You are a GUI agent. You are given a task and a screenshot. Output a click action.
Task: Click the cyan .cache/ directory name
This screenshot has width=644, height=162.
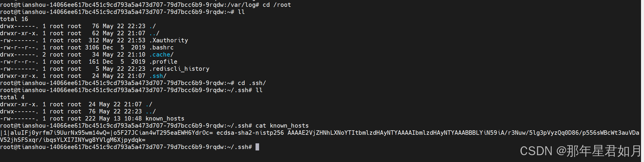click(162, 54)
